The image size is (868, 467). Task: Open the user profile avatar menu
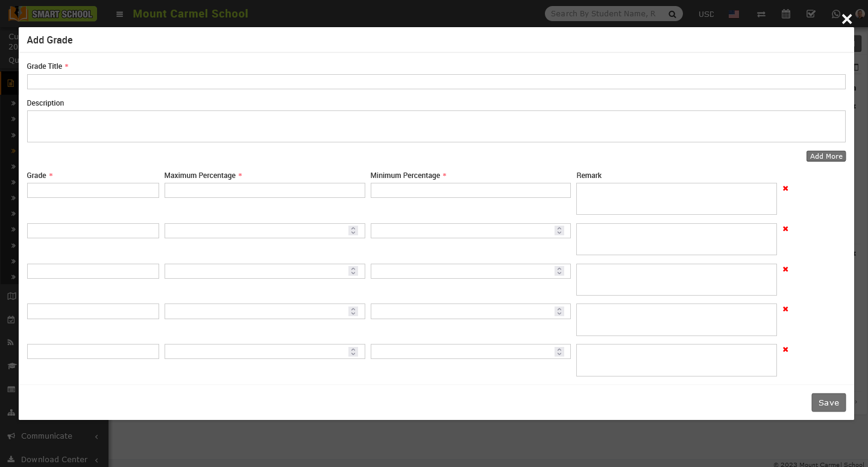(x=860, y=14)
